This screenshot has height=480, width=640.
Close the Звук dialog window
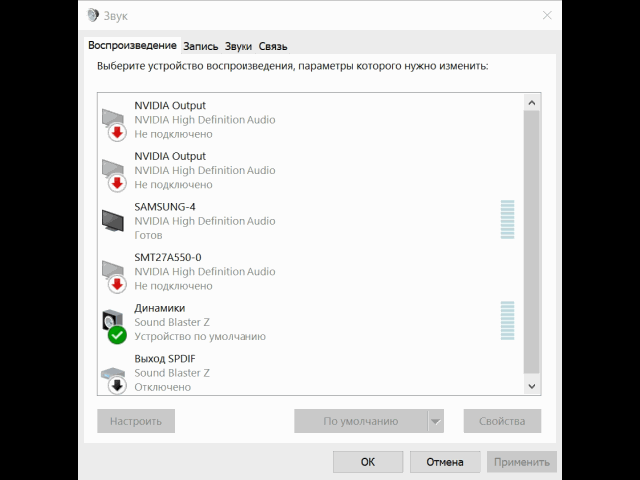pos(547,16)
